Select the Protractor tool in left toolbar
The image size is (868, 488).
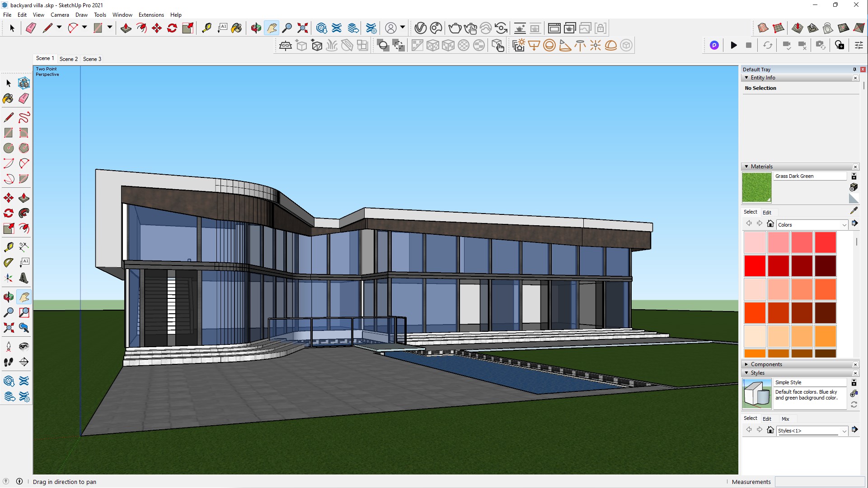click(x=9, y=263)
